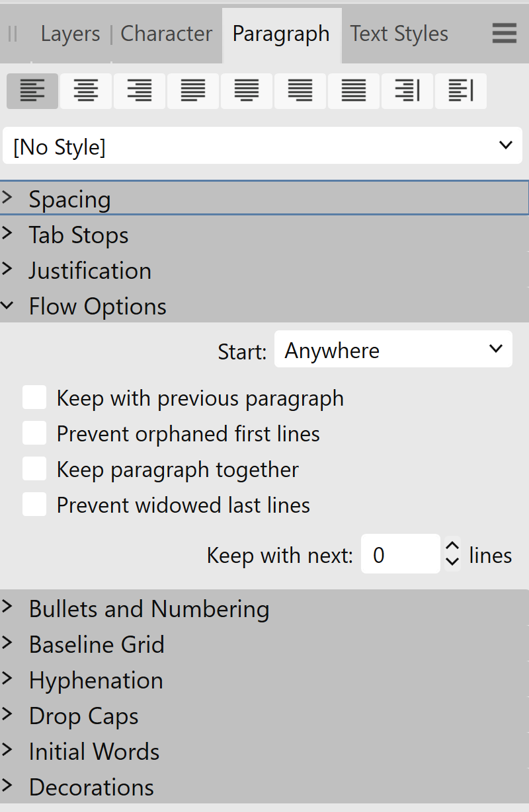Choose justified center alignment
This screenshot has width=529, height=812.
246,91
